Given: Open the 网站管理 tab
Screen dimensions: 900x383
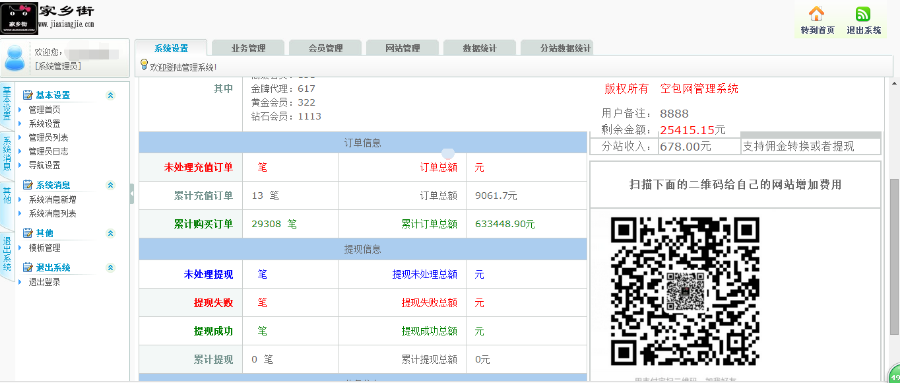Looking at the screenshot, I should (x=402, y=48).
